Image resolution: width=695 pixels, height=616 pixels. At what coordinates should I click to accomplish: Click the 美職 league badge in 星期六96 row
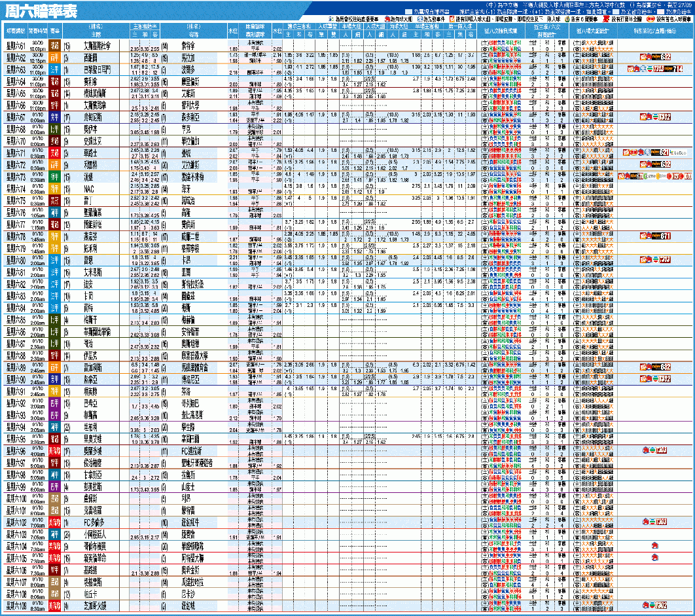coord(54,451)
